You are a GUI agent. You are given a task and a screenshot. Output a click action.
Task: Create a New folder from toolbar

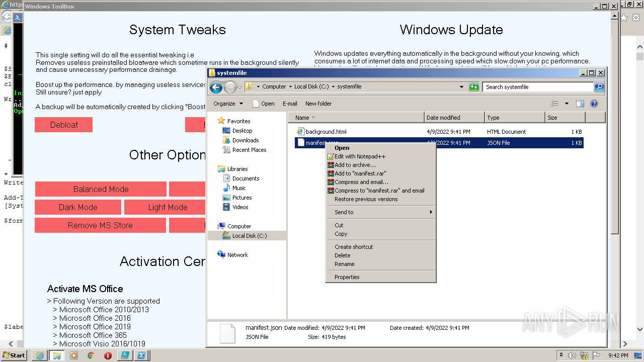pyautogui.click(x=318, y=104)
